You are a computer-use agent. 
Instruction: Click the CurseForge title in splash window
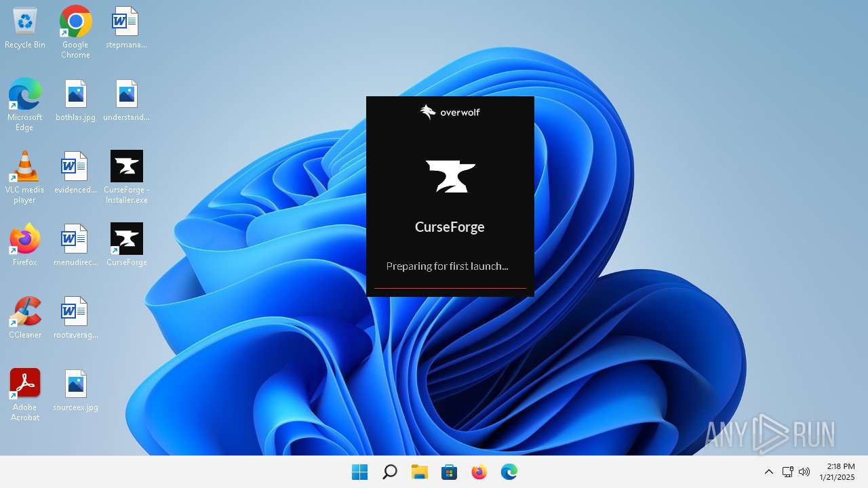coord(450,226)
